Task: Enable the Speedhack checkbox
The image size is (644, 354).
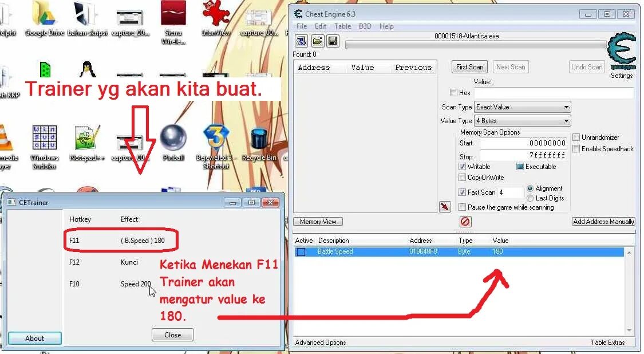Action: 576,149
